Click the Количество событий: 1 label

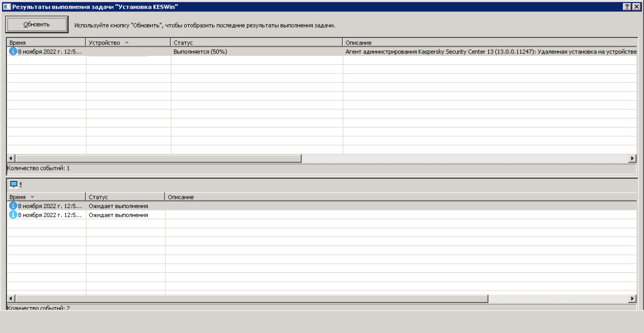coord(38,168)
